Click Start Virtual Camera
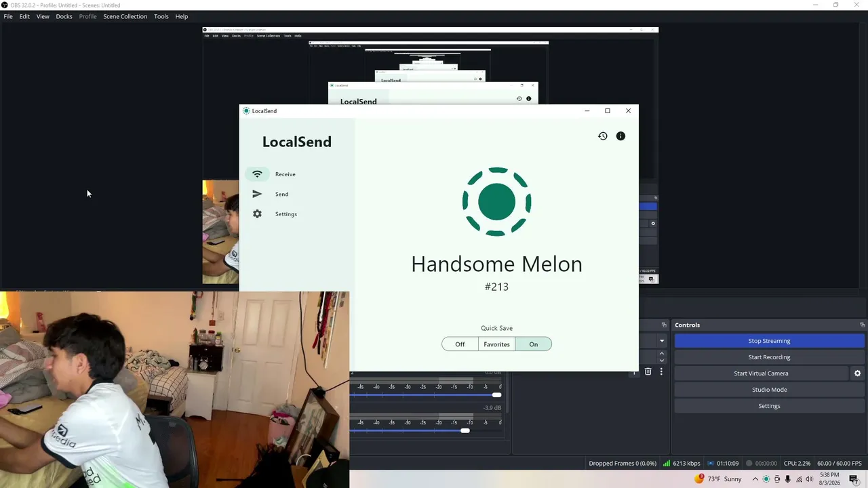Viewport: 868px width, 488px height. pyautogui.click(x=761, y=373)
